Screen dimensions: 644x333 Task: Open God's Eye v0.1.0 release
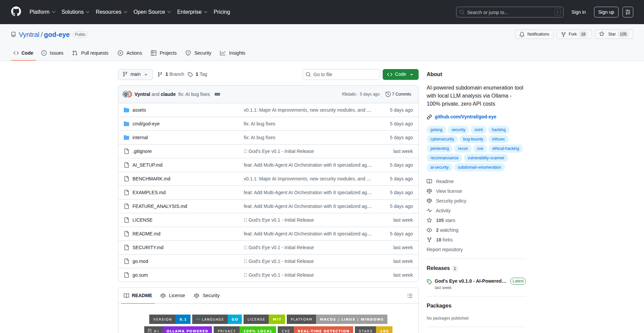click(470, 281)
